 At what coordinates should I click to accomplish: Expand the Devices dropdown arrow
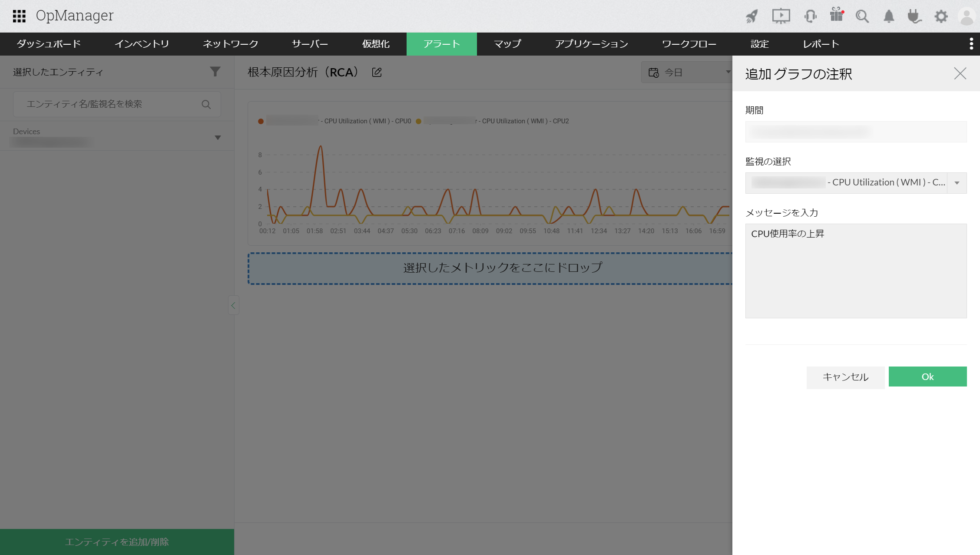(x=218, y=138)
